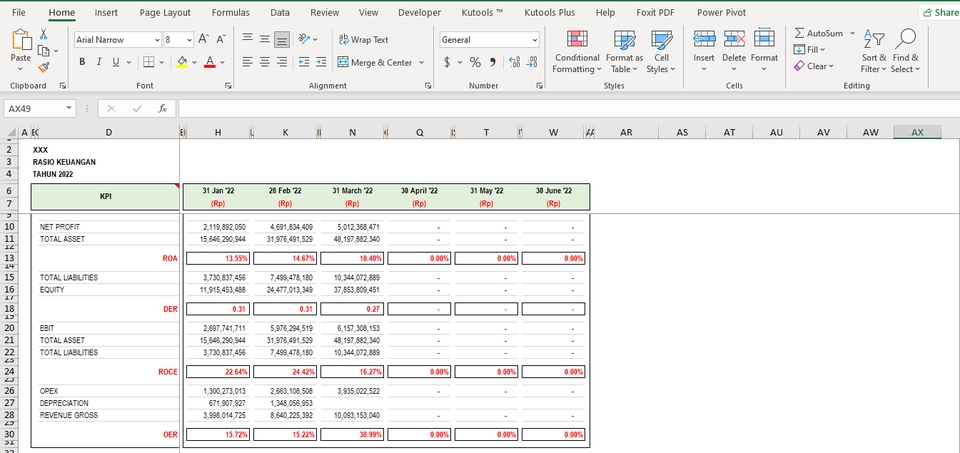Apply Comma Style icon
This screenshot has width=960, height=453.
pyautogui.click(x=492, y=62)
